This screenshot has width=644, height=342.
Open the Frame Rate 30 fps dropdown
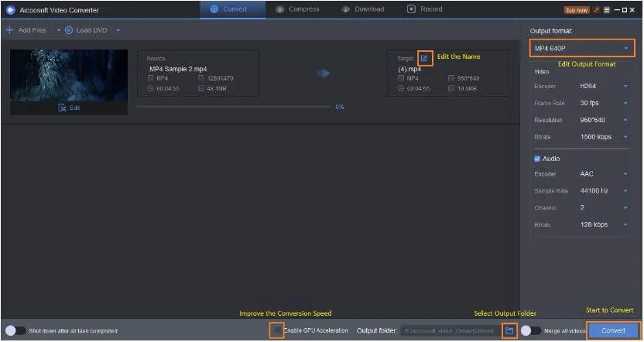click(605, 103)
